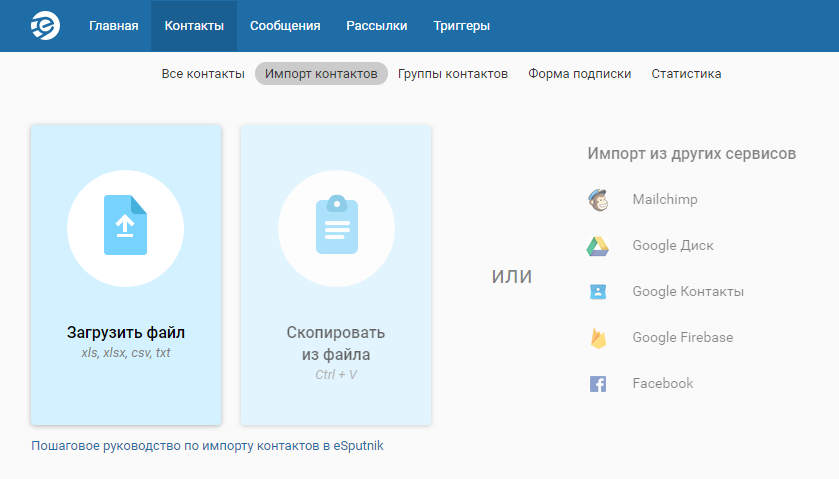839x479 pixels.
Task: Click the eSputnik logo icon
Action: 45,25
